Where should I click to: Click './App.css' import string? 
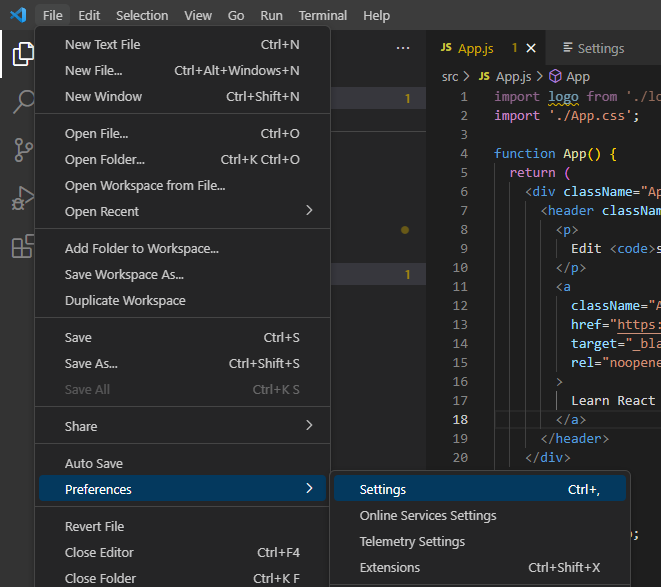(590, 116)
